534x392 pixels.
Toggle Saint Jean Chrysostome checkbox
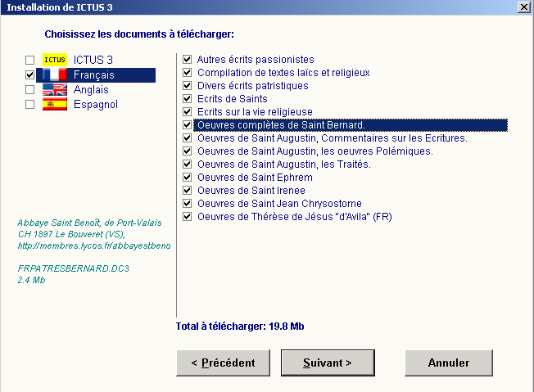pyautogui.click(x=187, y=204)
